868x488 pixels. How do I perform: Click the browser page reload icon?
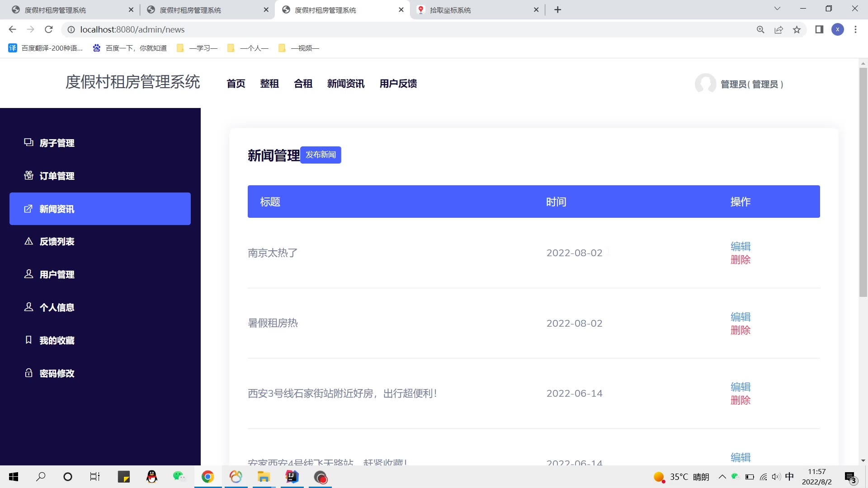(49, 29)
